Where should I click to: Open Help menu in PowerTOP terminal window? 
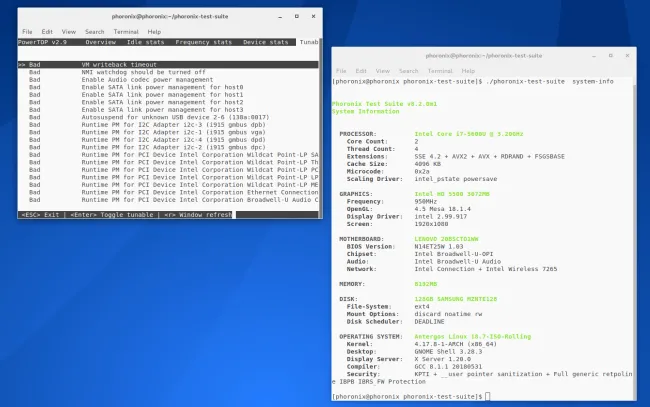click(x=154, y=31)
